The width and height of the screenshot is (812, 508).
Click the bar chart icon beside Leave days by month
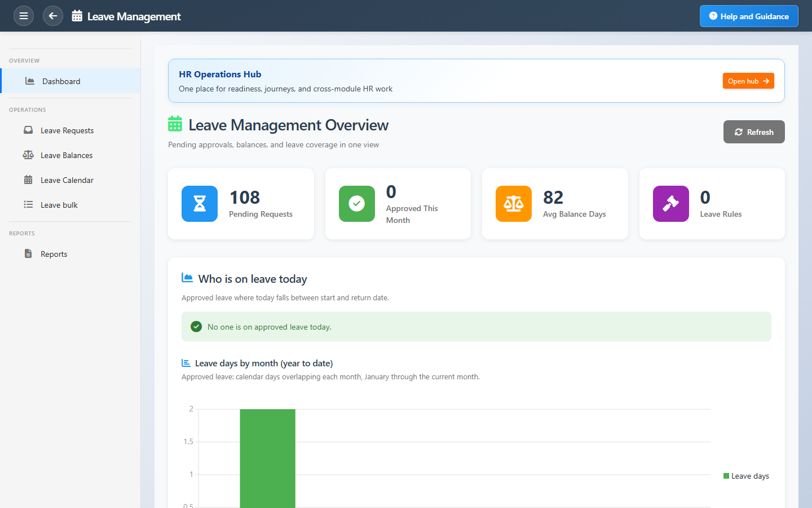[186, 363]
